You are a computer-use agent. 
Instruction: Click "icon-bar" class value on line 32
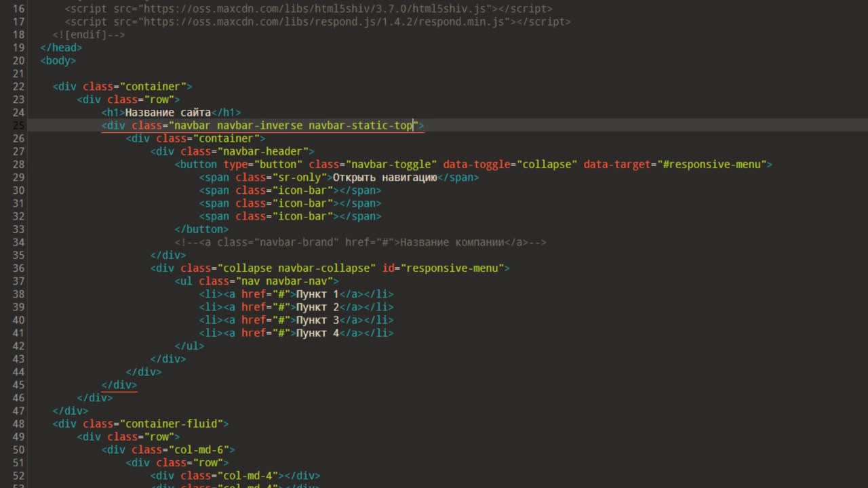pos(302,216)
